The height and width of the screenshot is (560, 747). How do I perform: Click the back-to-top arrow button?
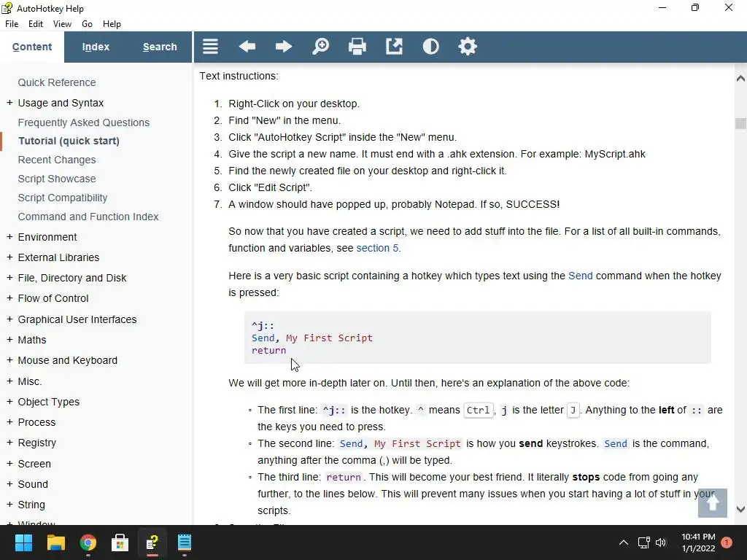pyautogui.click(x=712, y=503)
